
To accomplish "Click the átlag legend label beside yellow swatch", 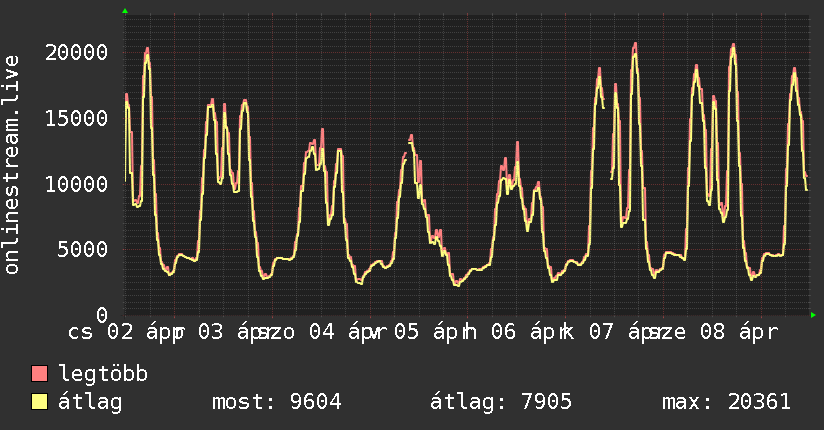I will [x=90, y=402].
